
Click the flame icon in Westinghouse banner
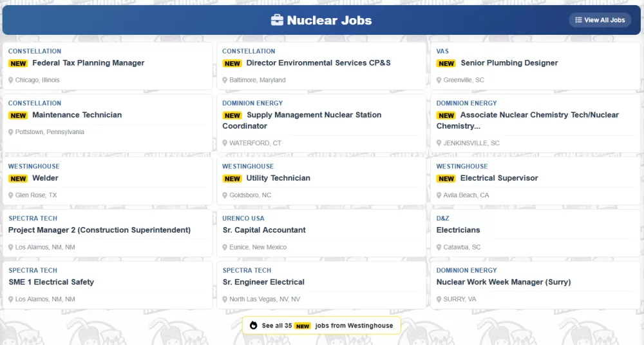click(x=253, y=325)
